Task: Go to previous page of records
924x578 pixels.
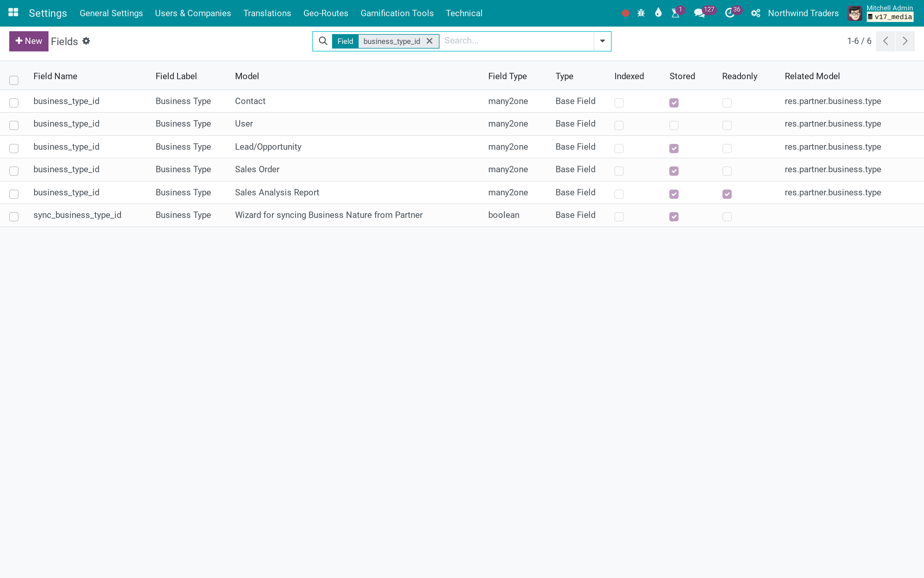Action: point(885,41)
